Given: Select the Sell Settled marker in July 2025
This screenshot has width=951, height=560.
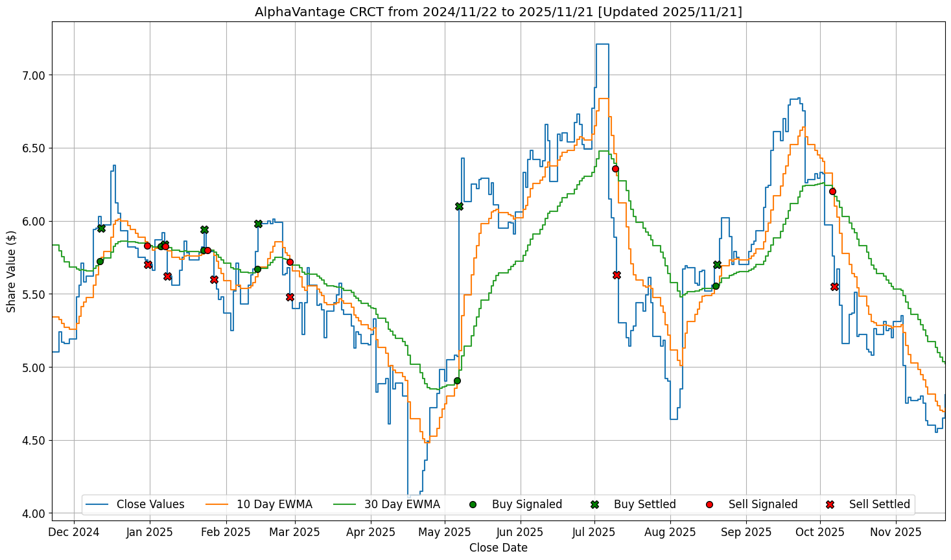Looking at the screenshot, I should tap(616, 275).
